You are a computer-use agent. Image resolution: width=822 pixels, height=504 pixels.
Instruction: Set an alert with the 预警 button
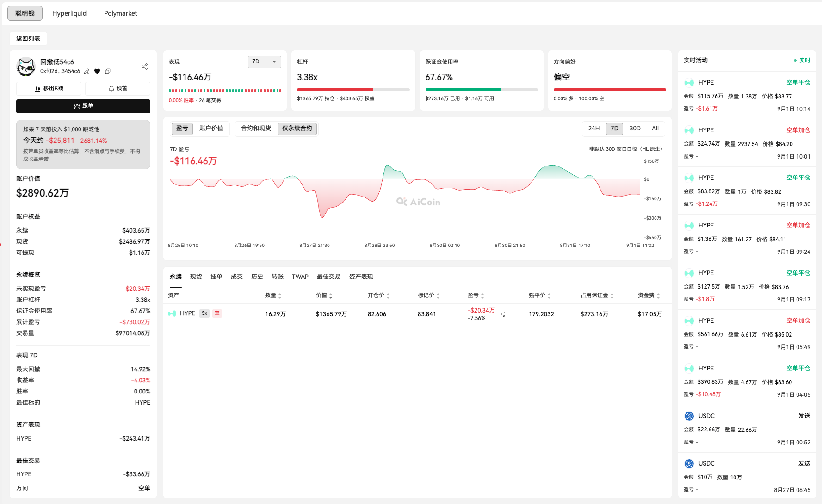point(118,88)
